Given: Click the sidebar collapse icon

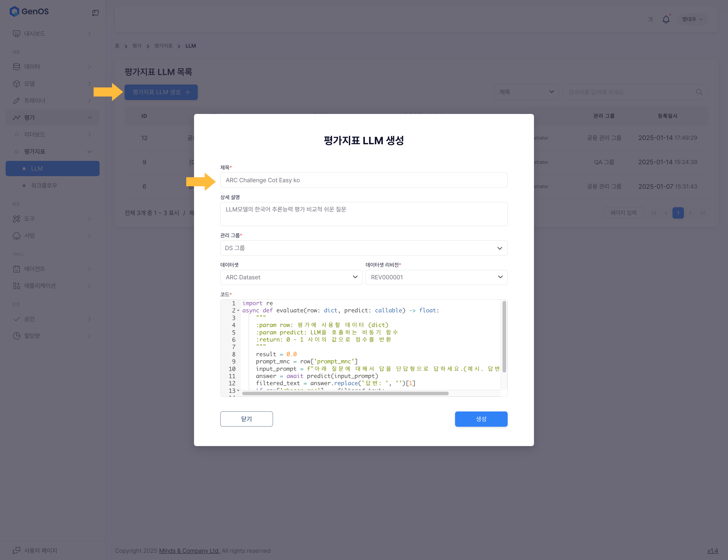Looking at the screenshot, I should pyautogui.click(x=95, y=13).
